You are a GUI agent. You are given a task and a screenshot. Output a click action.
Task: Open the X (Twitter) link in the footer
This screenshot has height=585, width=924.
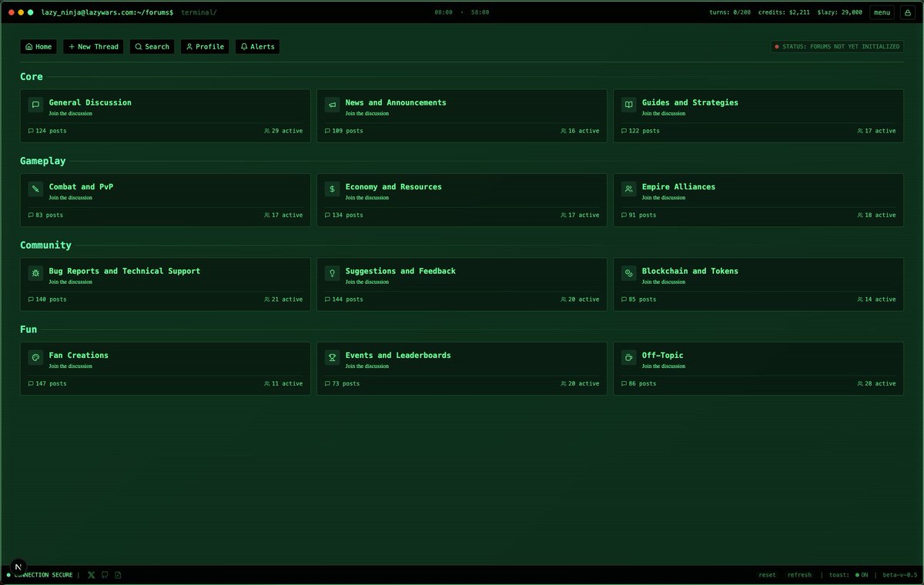click(92, 575)
